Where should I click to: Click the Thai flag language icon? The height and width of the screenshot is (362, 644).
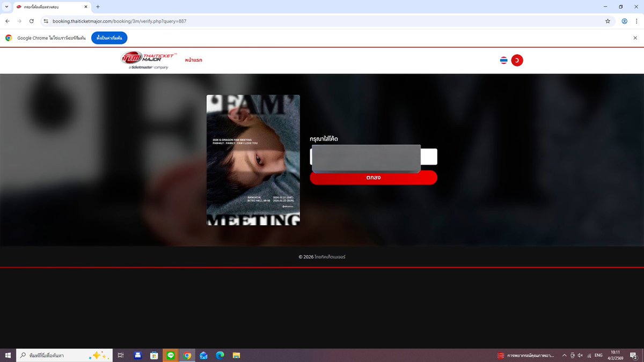coord(503,61)
